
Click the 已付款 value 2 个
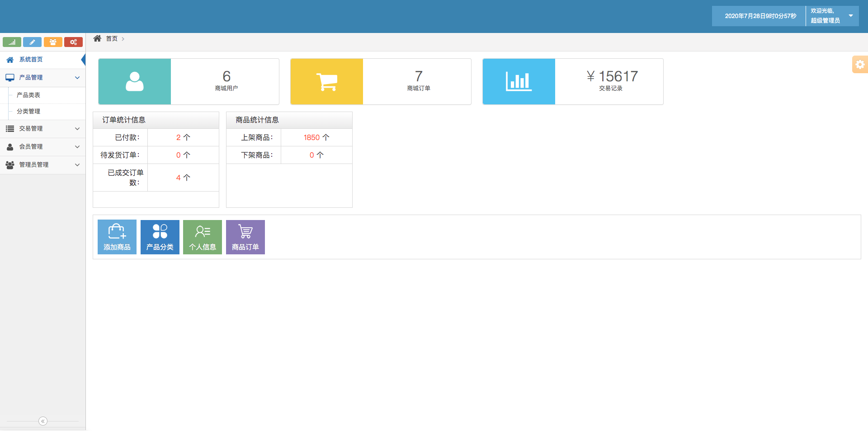183,137
